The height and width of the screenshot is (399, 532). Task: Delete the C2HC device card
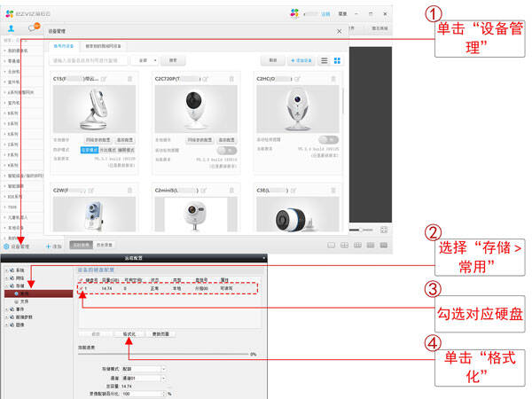point(333,79)
